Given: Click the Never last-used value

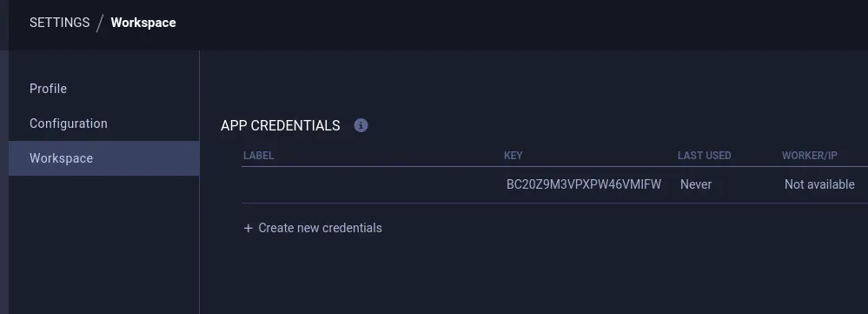Looking at the screenshot, I should coord(696,184).
